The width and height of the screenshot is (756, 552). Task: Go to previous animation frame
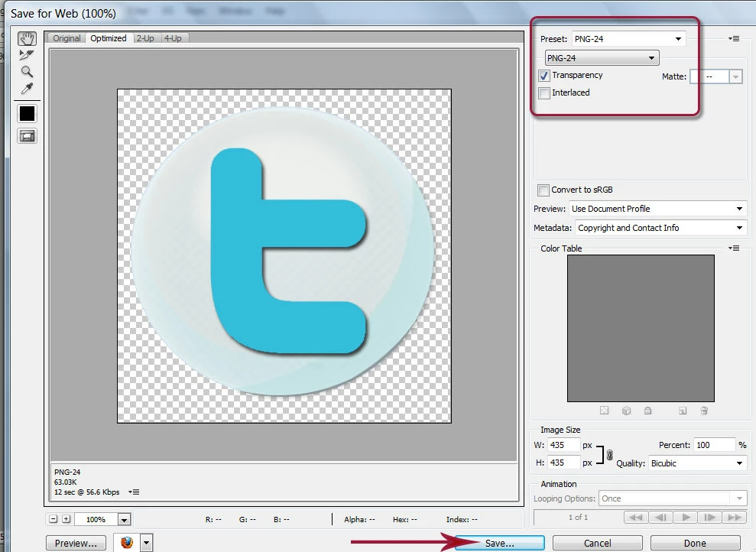[x=660, y=518]
